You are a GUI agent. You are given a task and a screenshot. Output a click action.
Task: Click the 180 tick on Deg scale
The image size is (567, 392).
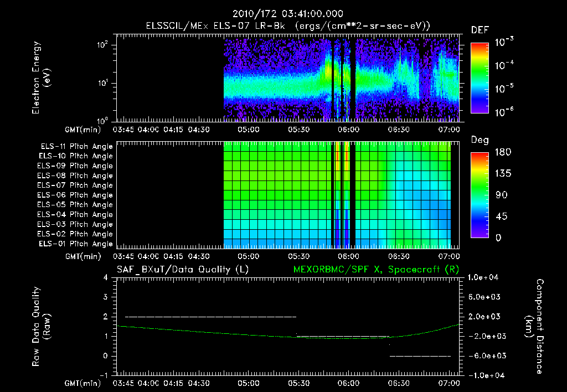point(503,152)
